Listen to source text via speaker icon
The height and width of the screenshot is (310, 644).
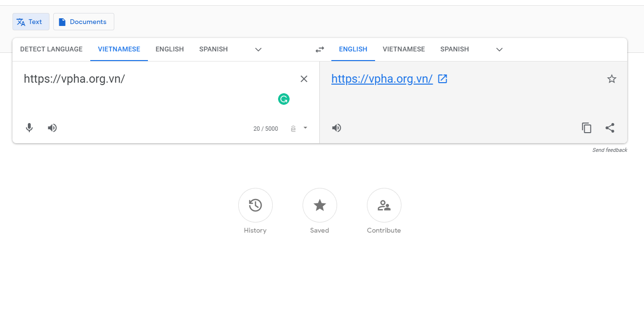(52, 128)
